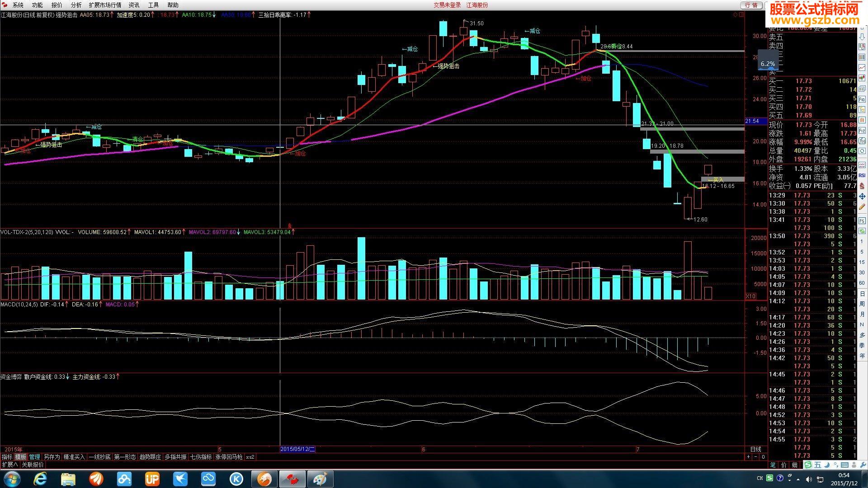
Task: Open the fx formula icon in sidebar
Action: 862,141
